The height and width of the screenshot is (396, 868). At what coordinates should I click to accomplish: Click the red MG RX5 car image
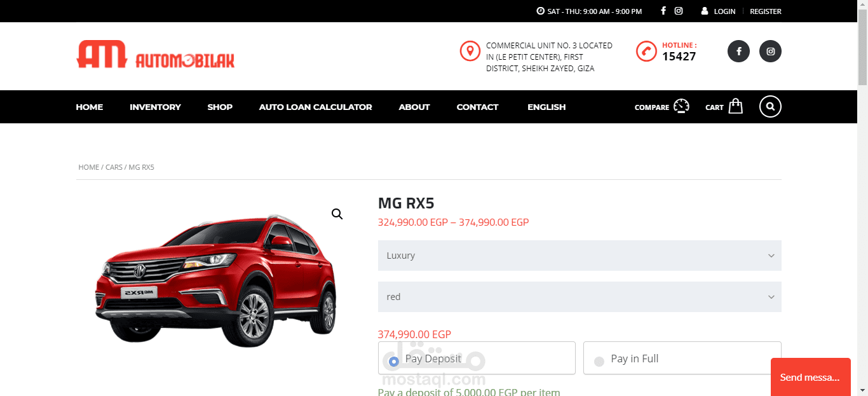[216, 280]
